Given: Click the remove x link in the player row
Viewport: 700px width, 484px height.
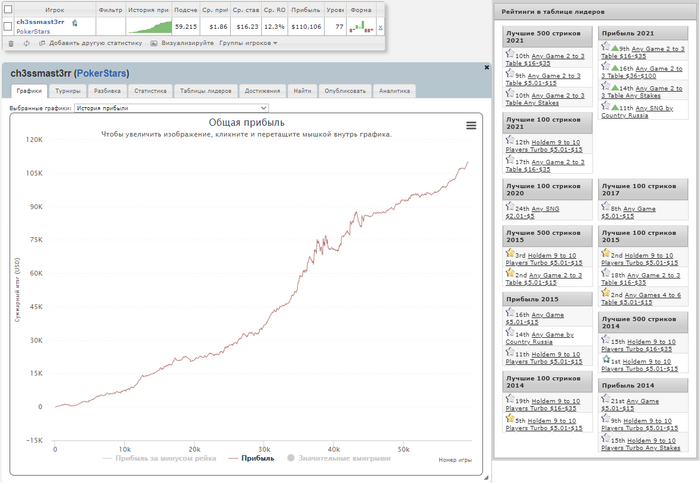Looking at the screenshot, I should (380, 28).
